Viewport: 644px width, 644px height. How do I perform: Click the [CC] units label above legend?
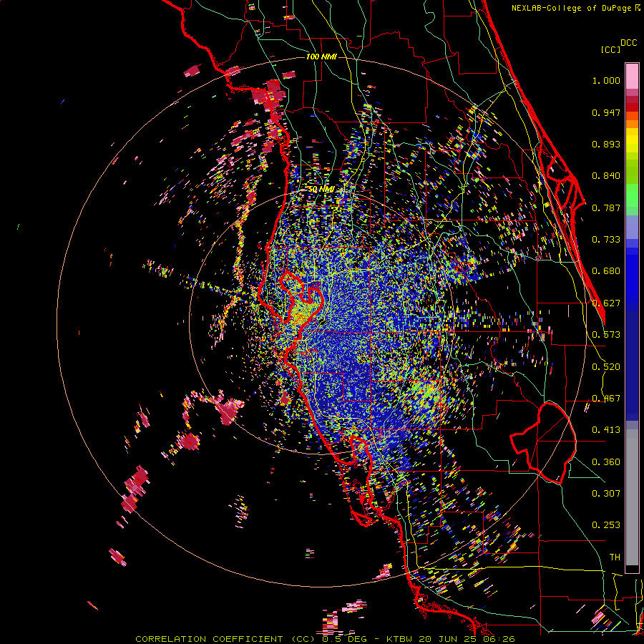point(610,50)
